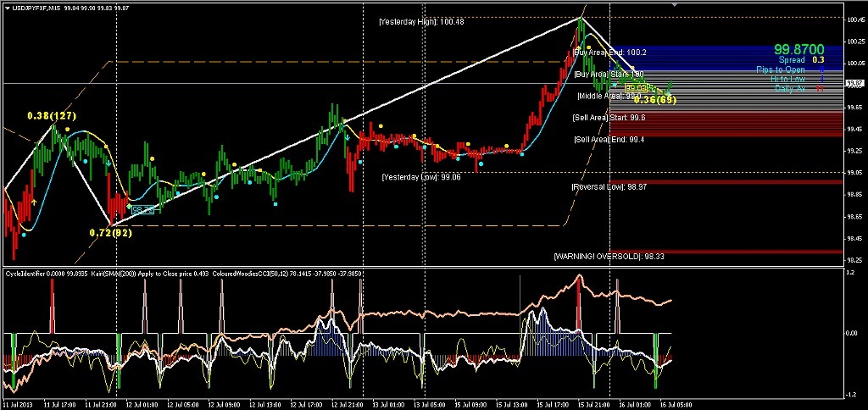This screenshot has width=868, height=410.
Task: Click the 15 Jul 09:00 time label
Action: click(x=470, y=404)
